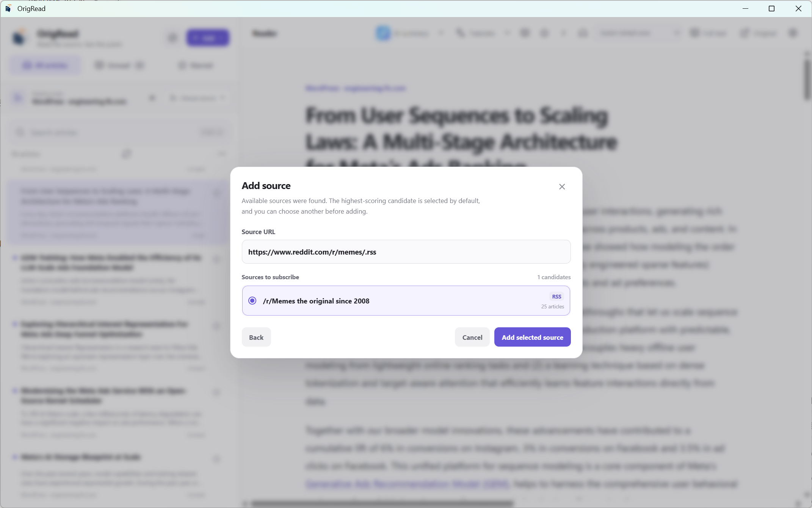This screenshot has height=508, width=812.
Task: Click the '25 articles' count text
Action: (x=552, y=306)
